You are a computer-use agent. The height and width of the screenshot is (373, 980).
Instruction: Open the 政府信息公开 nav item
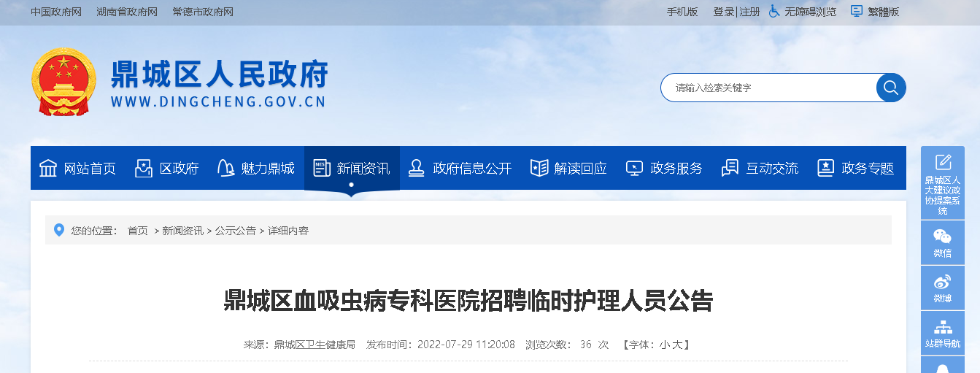(460, 168)
